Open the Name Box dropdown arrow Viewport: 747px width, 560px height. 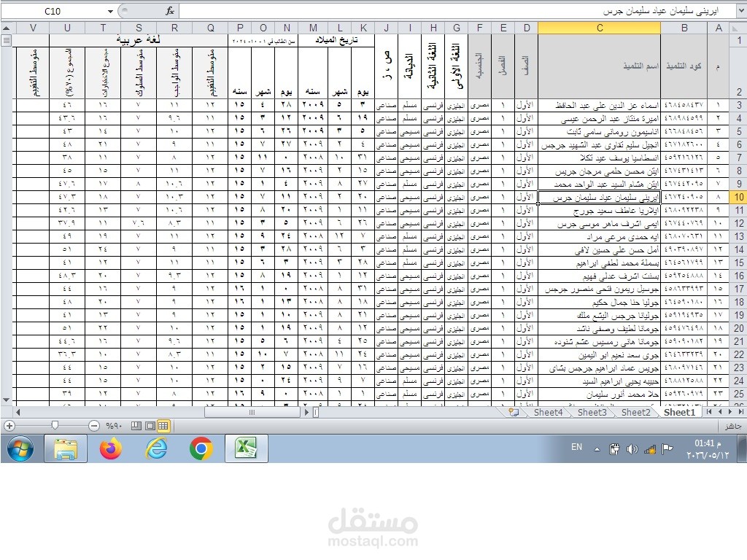coord(110,11)
